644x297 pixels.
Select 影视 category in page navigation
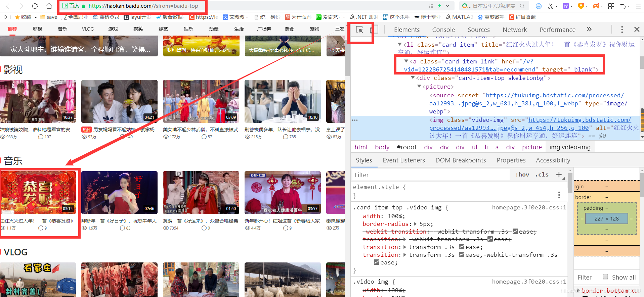tap(37, 29)
